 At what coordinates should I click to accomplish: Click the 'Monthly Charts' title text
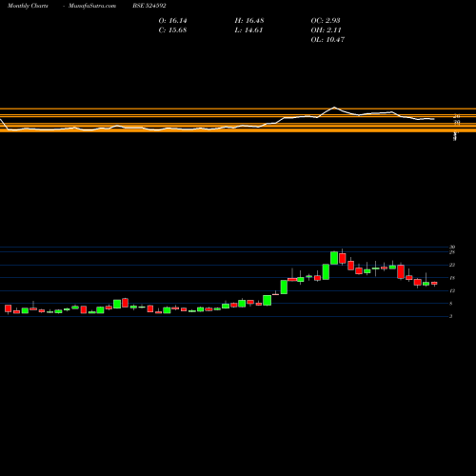point(28,6)
